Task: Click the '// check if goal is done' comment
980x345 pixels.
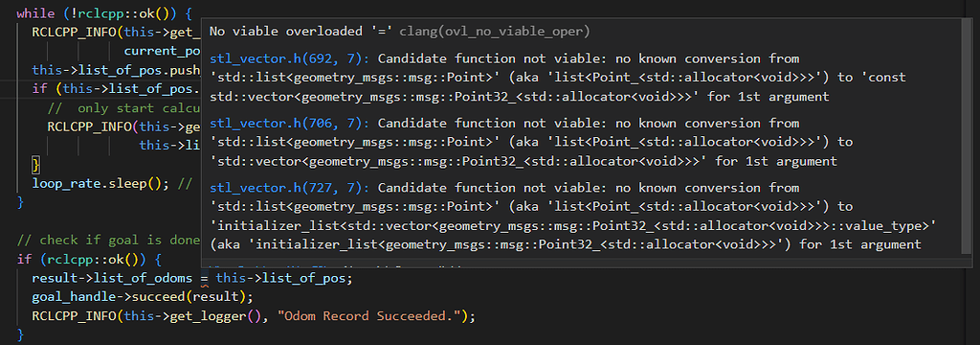Action: click(x=108, y=240)
